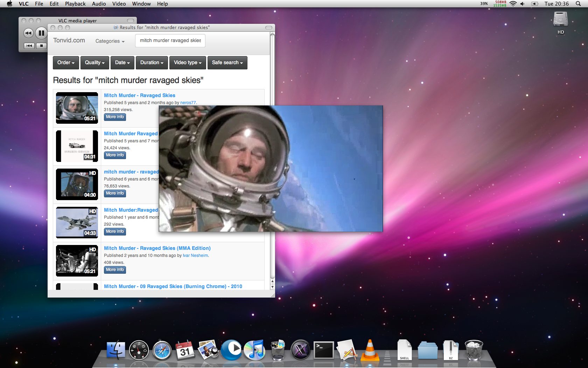Open the Video type filter dropdown
Viewport: 588px width, 368px height.
[x=188, y=63]
